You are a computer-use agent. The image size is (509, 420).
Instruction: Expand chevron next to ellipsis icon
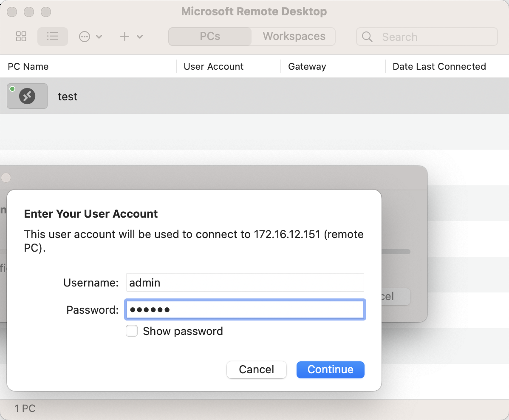coord(99,37)
